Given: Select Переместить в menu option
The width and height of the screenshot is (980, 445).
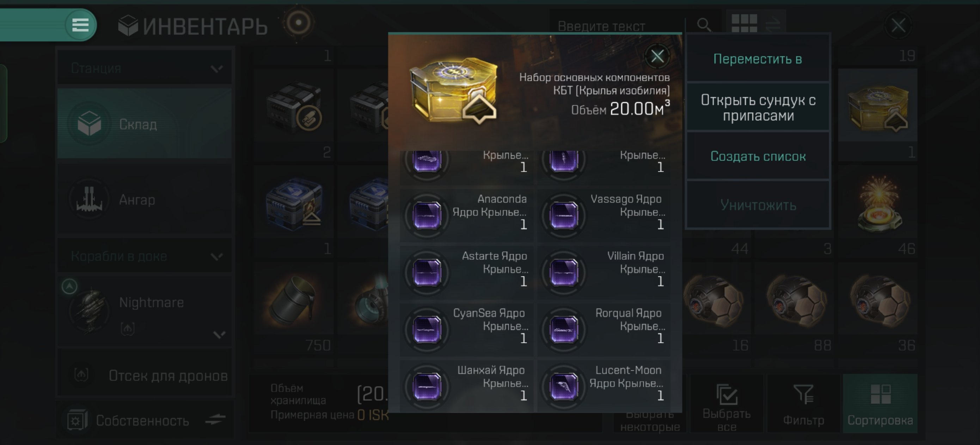Looking at the screenshot, I should pos(758,59).
